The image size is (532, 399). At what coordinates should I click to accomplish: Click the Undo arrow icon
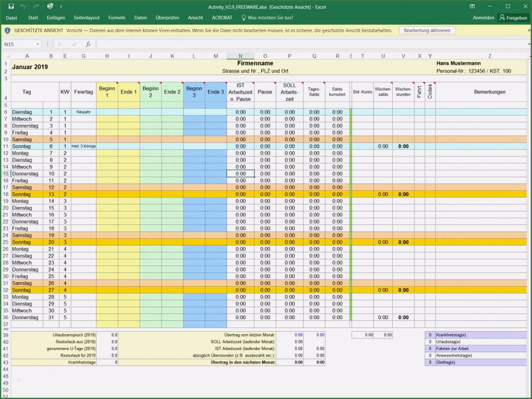[x=23, y=6]
